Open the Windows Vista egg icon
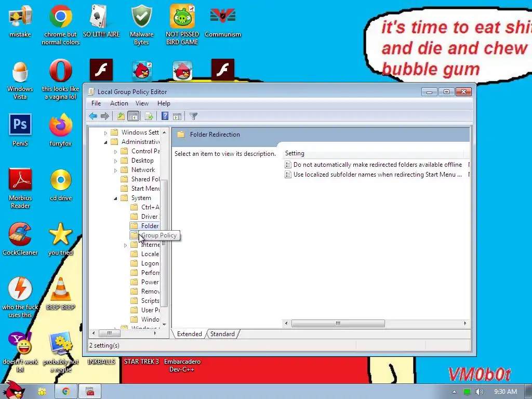This screenshot has height=399, width=532. click(x=20, y=80)
